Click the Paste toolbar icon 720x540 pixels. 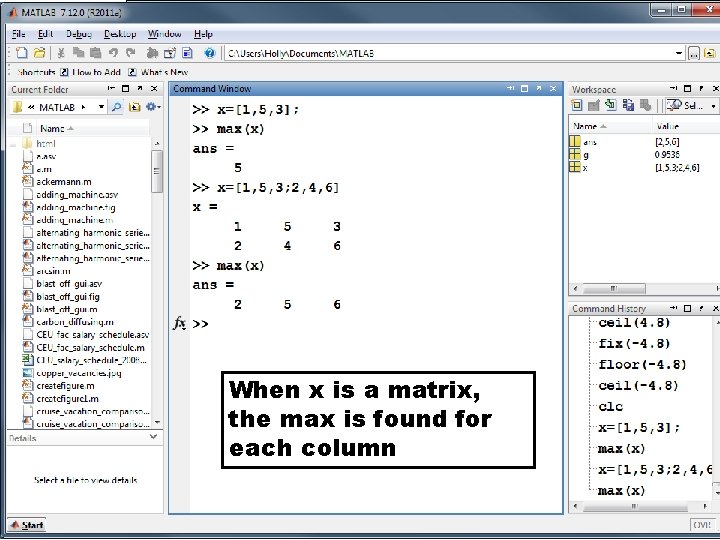click(96, 53)
